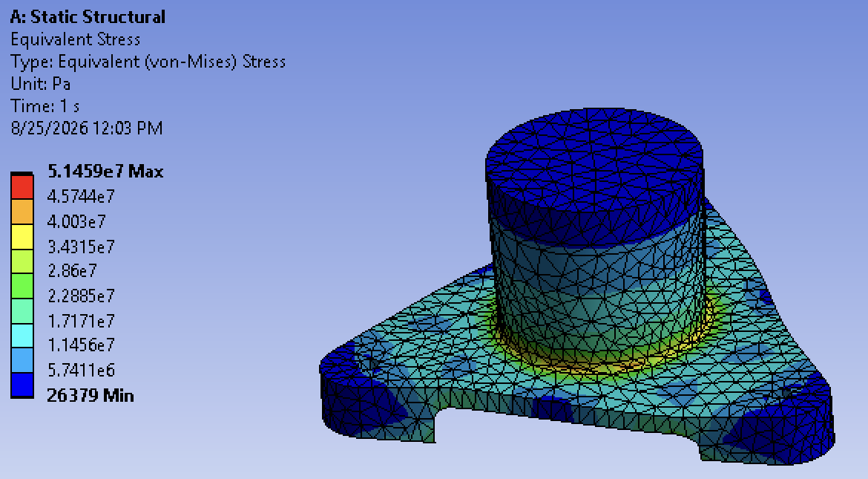
Task: Click the 8/25/2026 12:03 PM timestamp
Action: (x=86, y=128)
